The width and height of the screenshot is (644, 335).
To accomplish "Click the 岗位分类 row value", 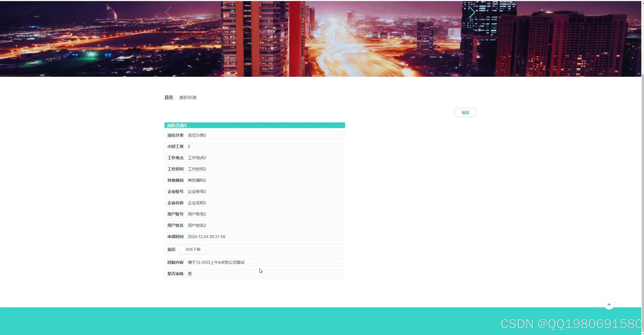I will [197, 135].
